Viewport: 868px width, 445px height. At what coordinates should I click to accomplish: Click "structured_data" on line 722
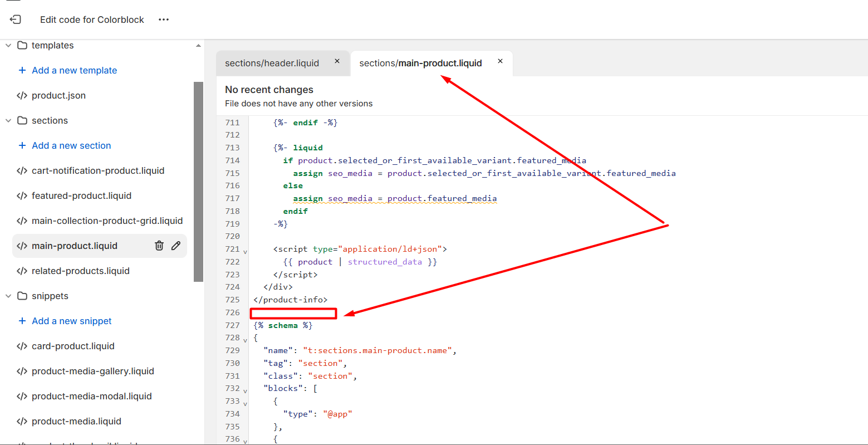[385, 262]
